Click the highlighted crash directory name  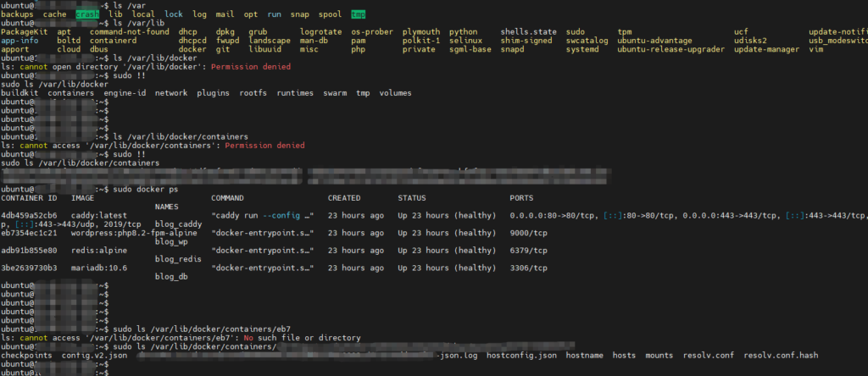[x=86, y=15]
